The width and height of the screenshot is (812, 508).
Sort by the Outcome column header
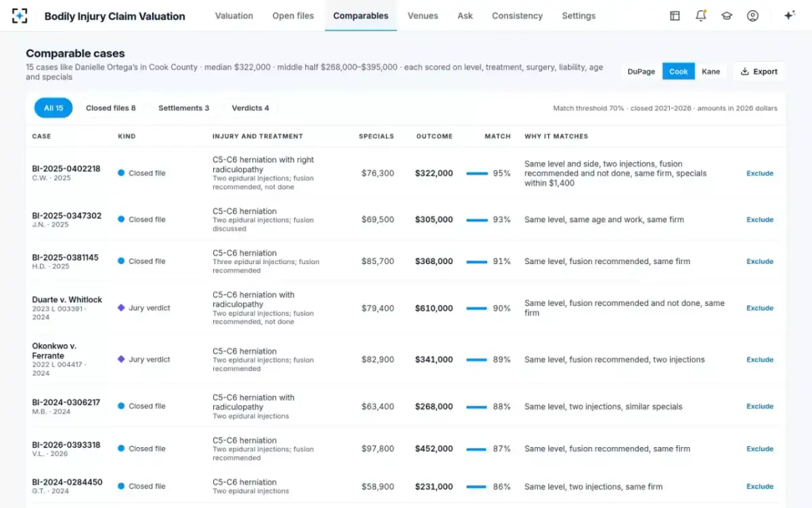point(434,136)
